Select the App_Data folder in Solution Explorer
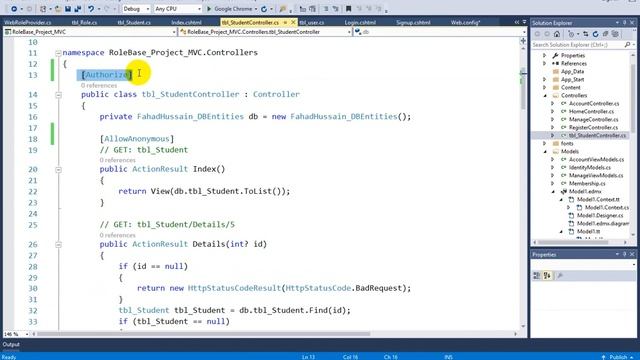 pyautogui.click(x=572, y=71)
